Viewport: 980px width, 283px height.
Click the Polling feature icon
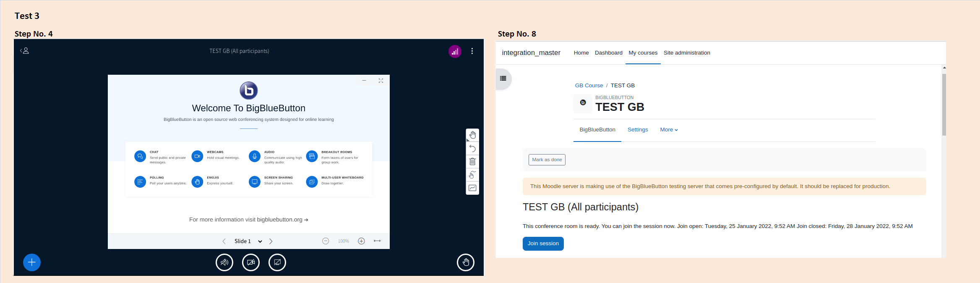[x=140, y=182]
